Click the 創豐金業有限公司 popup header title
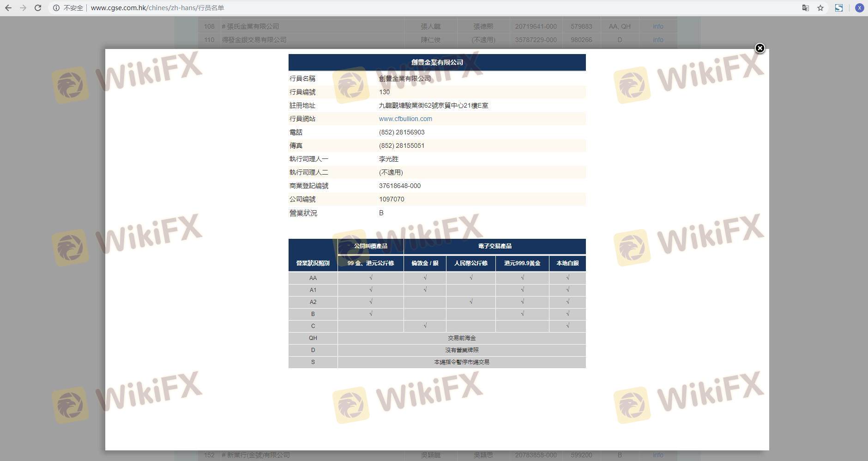Image resolution: width=868 pixels, height=461 pixels. click(x=437, y=62)
